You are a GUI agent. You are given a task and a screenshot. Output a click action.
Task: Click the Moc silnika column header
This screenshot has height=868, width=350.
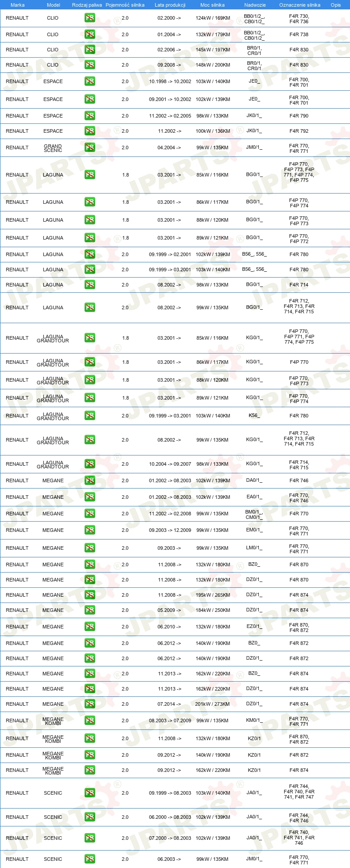point(213,5)
